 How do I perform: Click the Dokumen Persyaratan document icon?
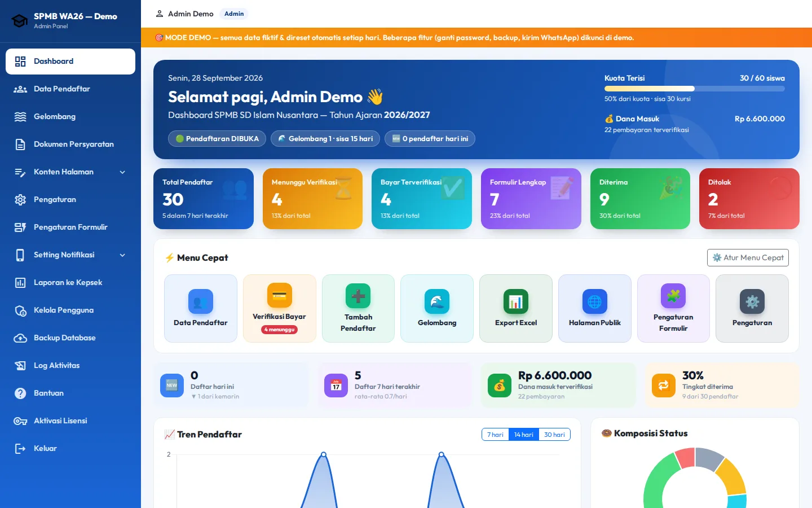pos(20,144)
